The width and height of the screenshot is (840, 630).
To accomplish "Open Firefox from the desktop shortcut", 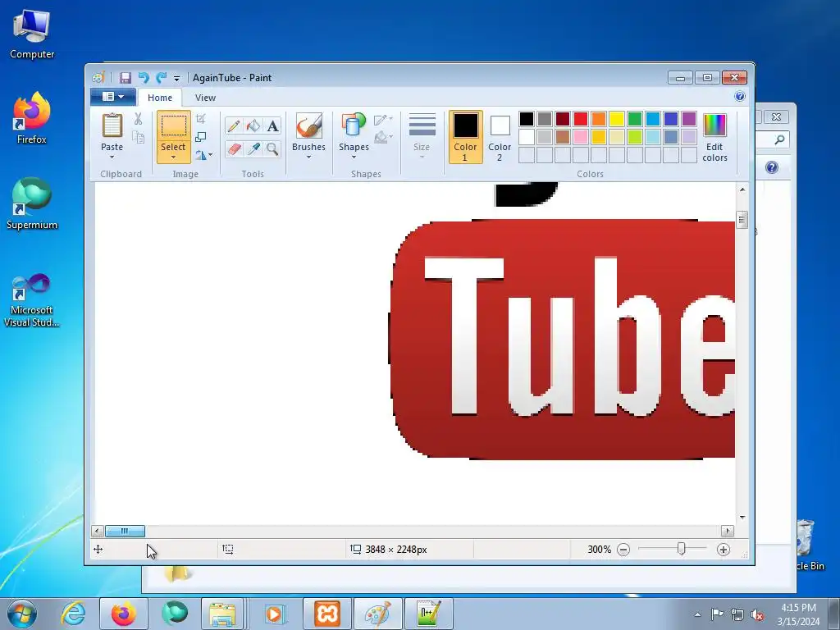I will [32, 118].
